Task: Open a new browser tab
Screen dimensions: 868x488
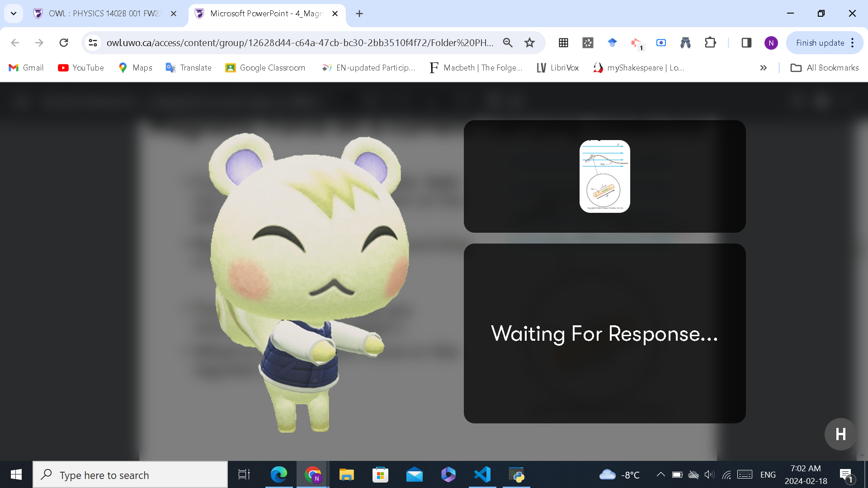Action: 359,14
